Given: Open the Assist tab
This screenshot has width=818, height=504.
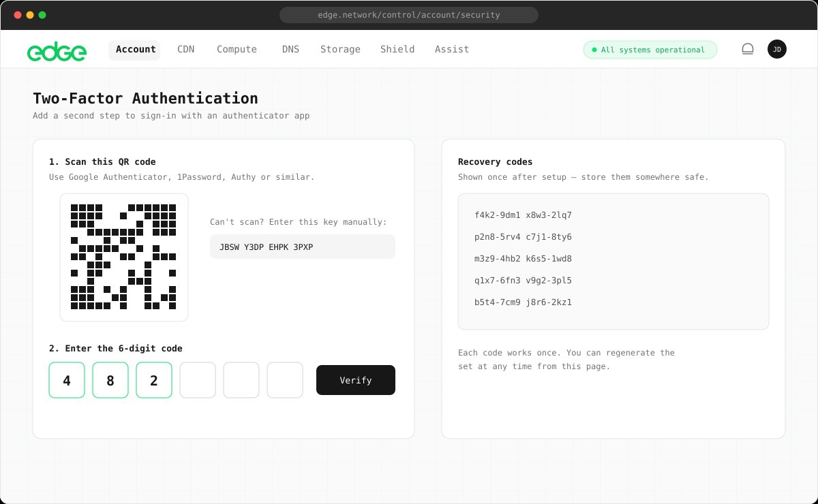Looking at the screenshot, I should pos(452,50).
